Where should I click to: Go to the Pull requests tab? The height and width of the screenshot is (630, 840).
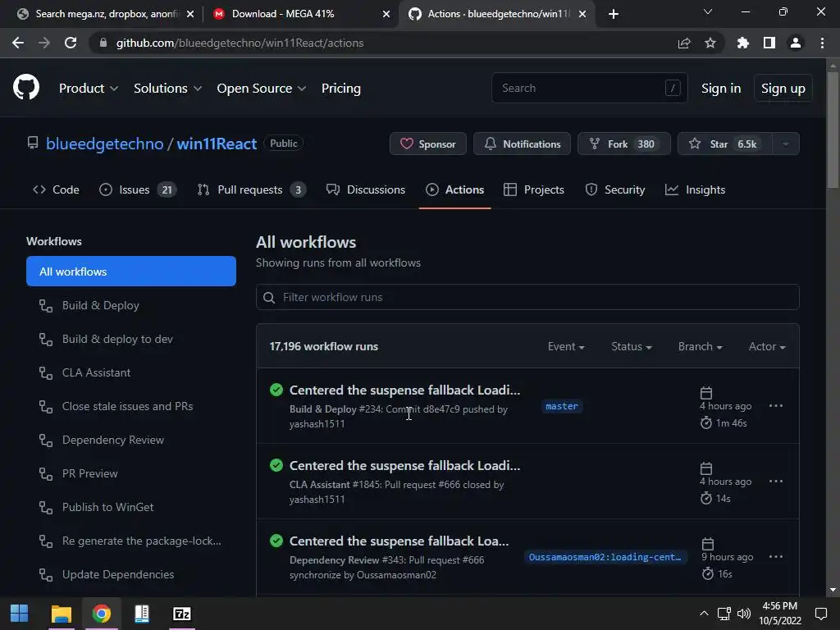click(x=252, y=189)
